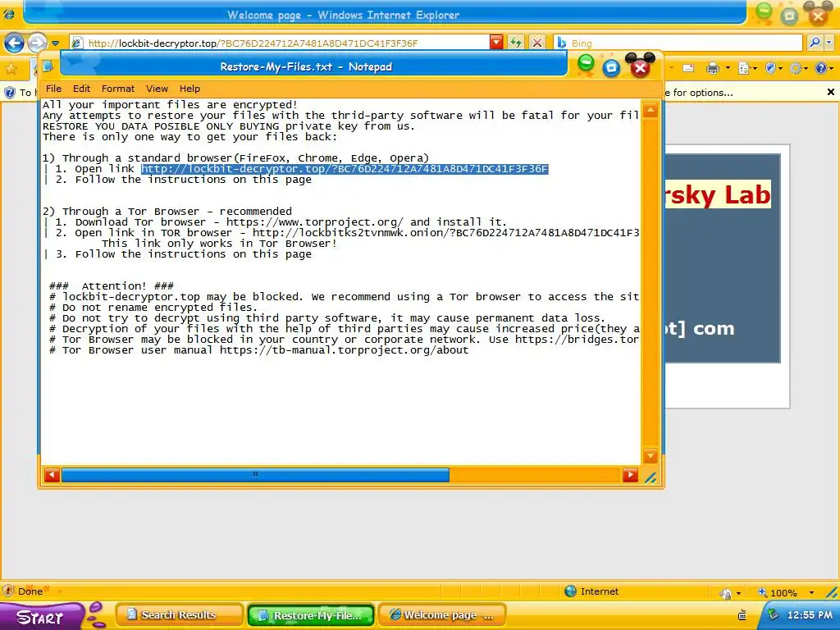
Task: Click the taskbar clock 12:55 PM
Action: coord(810,615)
